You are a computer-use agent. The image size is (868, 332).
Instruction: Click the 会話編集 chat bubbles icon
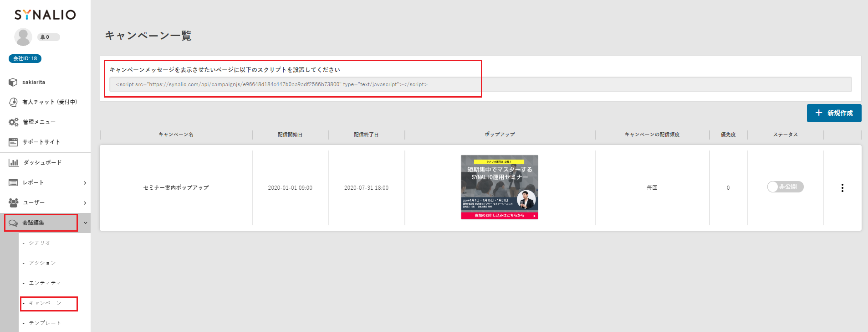(x=13, y=223)
